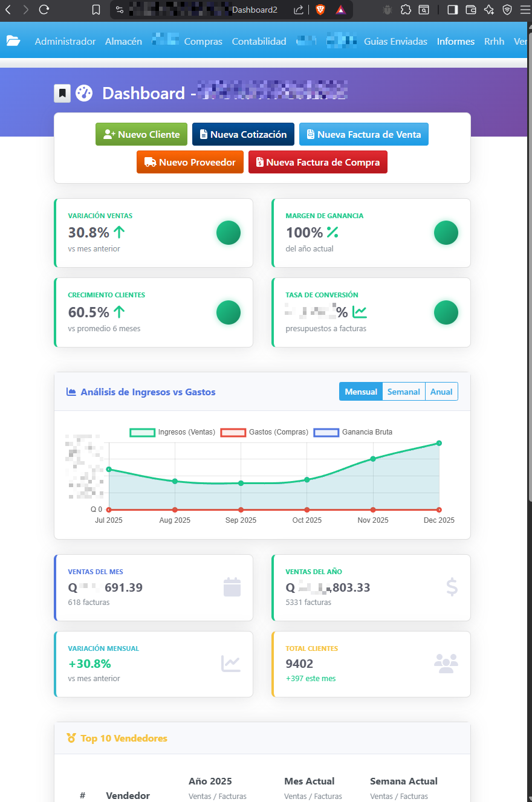This screenshot has height=802, width=532.
Task: Click the folder icon in the navigation bar
Action: (14, 41)
